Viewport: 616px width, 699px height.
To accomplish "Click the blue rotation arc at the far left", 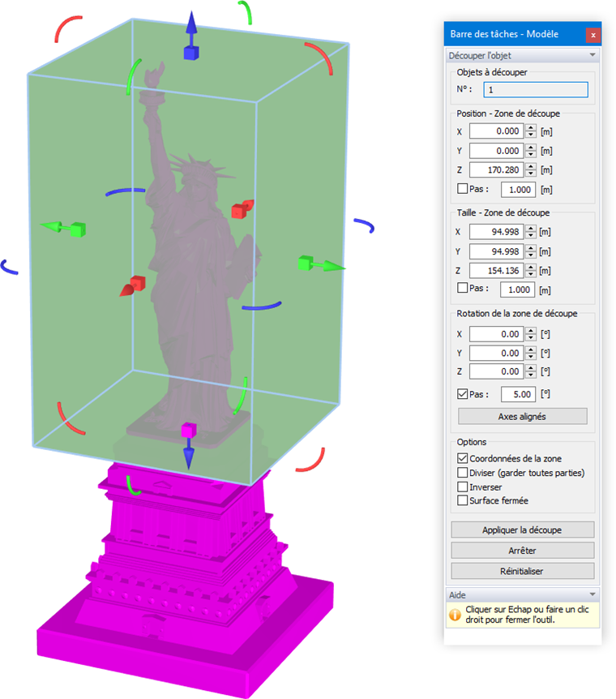I will (9, 267).
